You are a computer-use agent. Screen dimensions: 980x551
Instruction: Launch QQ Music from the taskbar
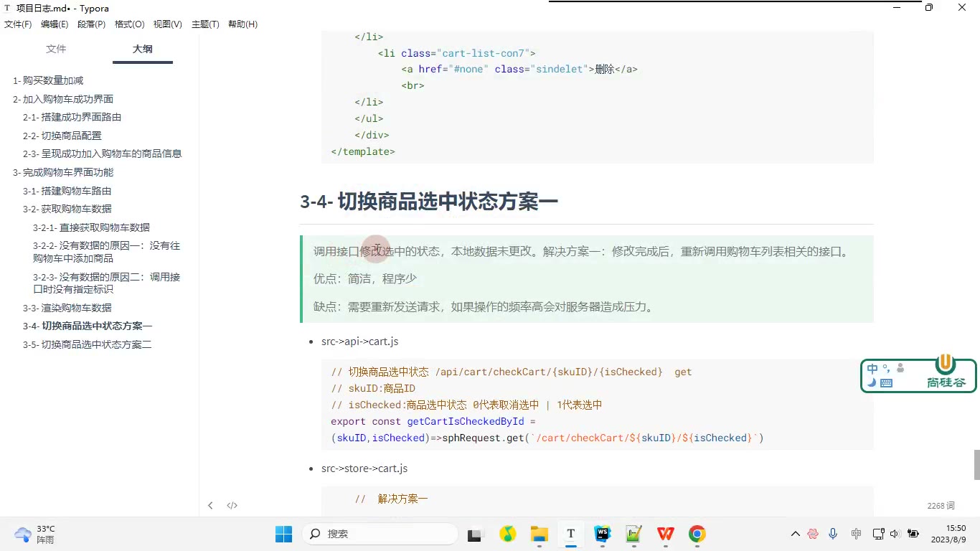click(508, 534)
